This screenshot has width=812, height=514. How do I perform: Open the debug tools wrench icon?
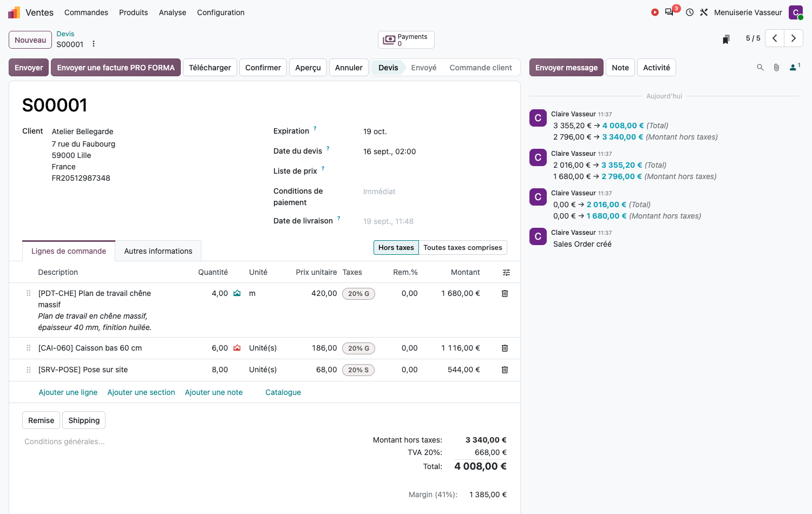[704, 12]
